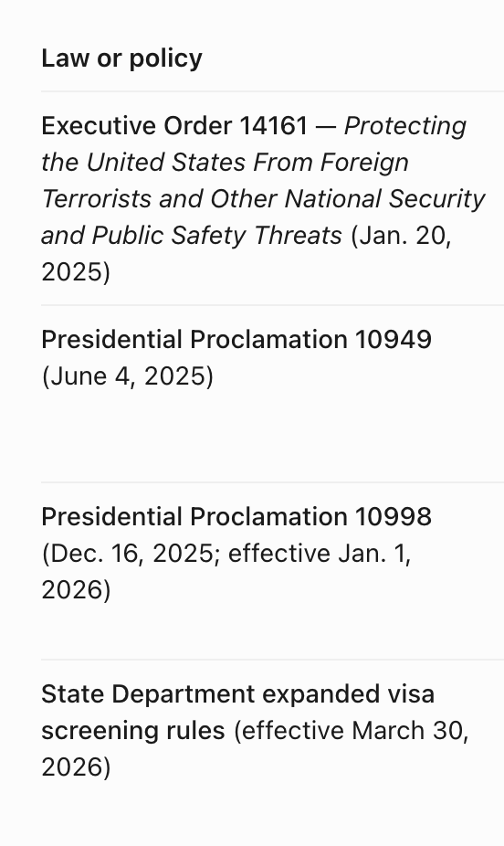Select the "Presidential Proclamation 10949" title

(236, 340)
